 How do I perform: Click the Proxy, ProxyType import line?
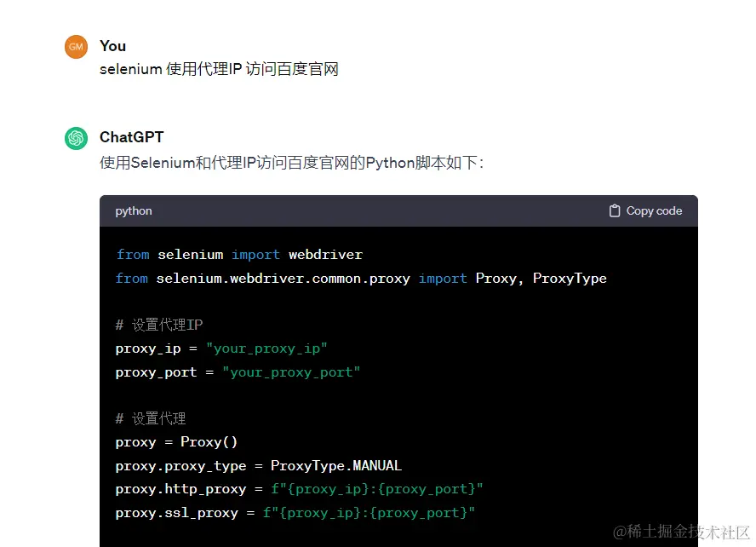361,278
